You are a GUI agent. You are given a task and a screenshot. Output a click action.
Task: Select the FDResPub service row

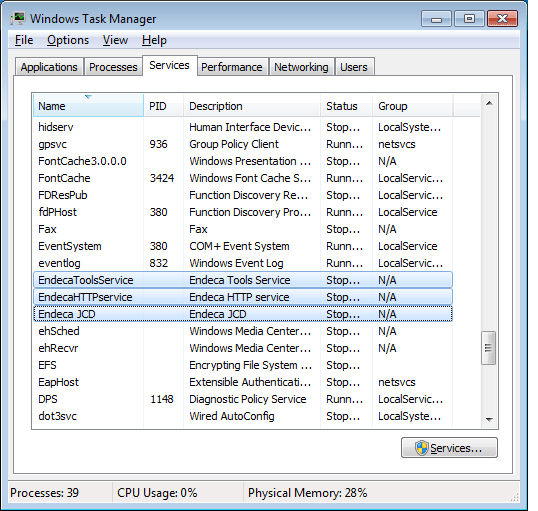[243, 195]
